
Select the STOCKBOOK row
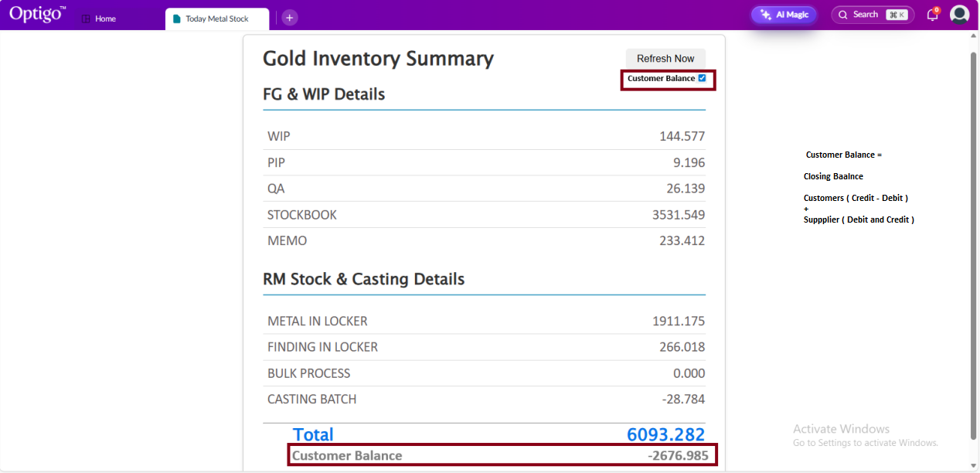click(x=484, y=215)
